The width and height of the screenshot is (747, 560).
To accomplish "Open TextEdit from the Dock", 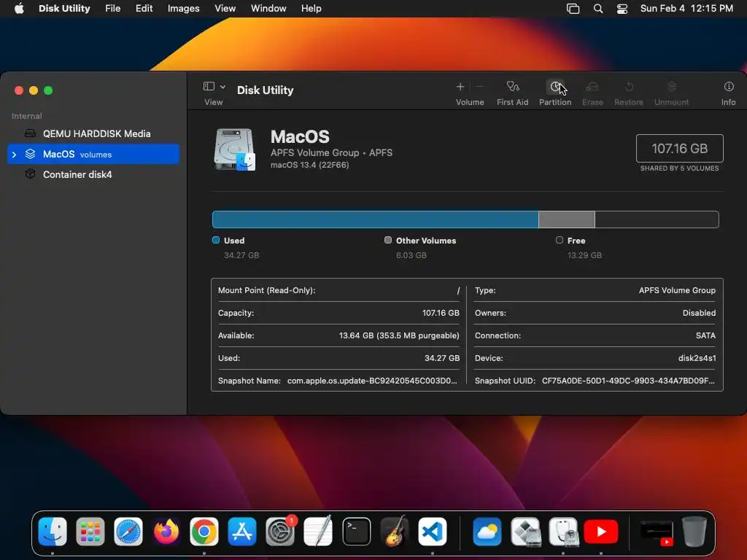I will pos(318,532).
